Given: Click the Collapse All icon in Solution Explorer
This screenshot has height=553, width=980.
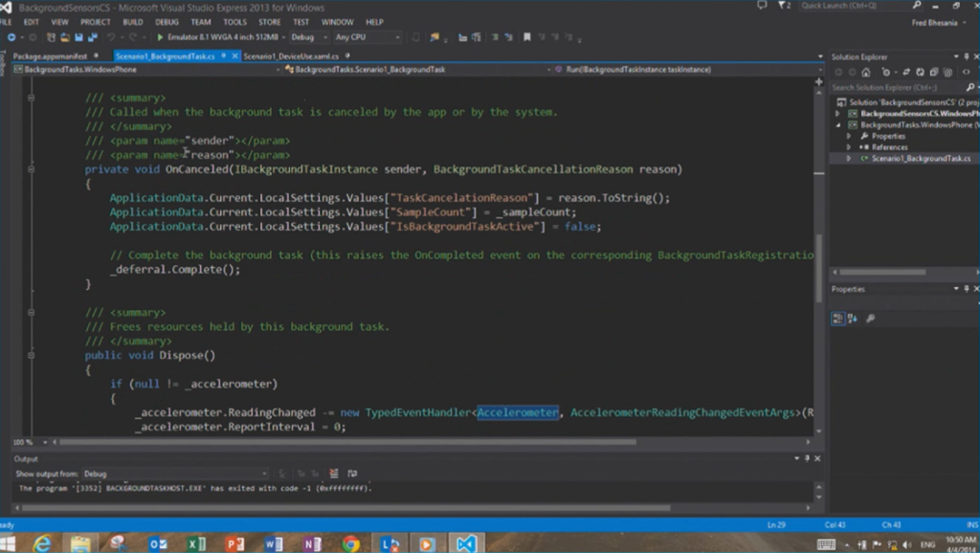Looking at the screenshot, I should [x=934, y=73].
